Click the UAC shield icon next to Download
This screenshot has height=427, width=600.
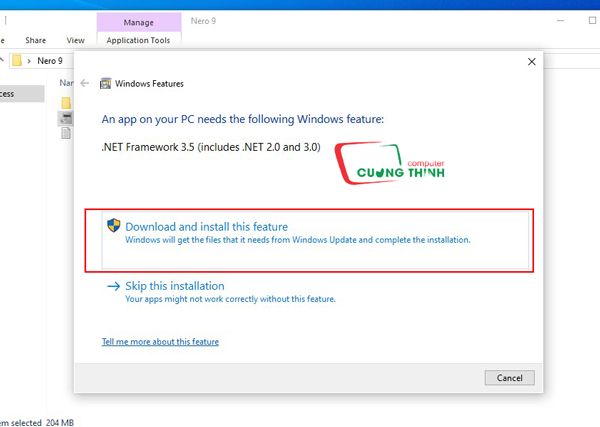point(114,225)
